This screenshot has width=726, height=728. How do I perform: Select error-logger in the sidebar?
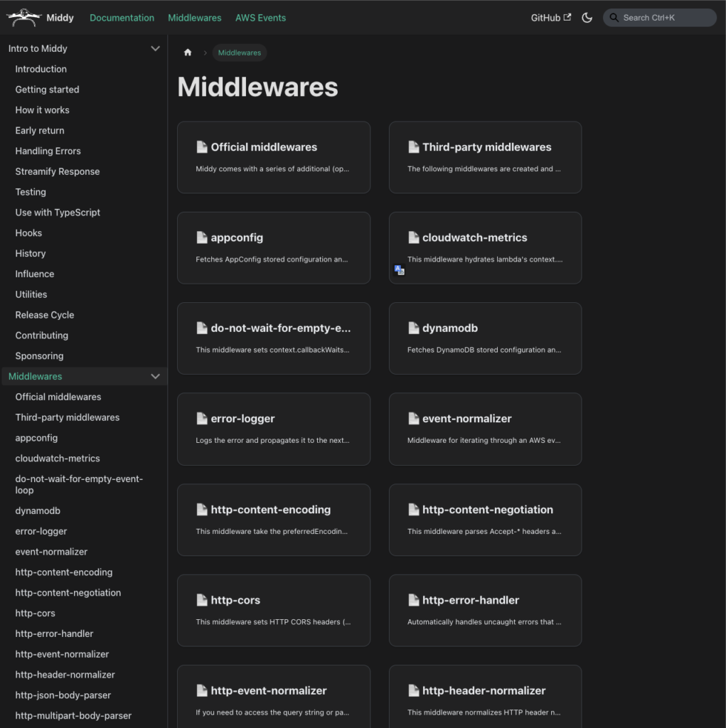[x=41, y=531]
